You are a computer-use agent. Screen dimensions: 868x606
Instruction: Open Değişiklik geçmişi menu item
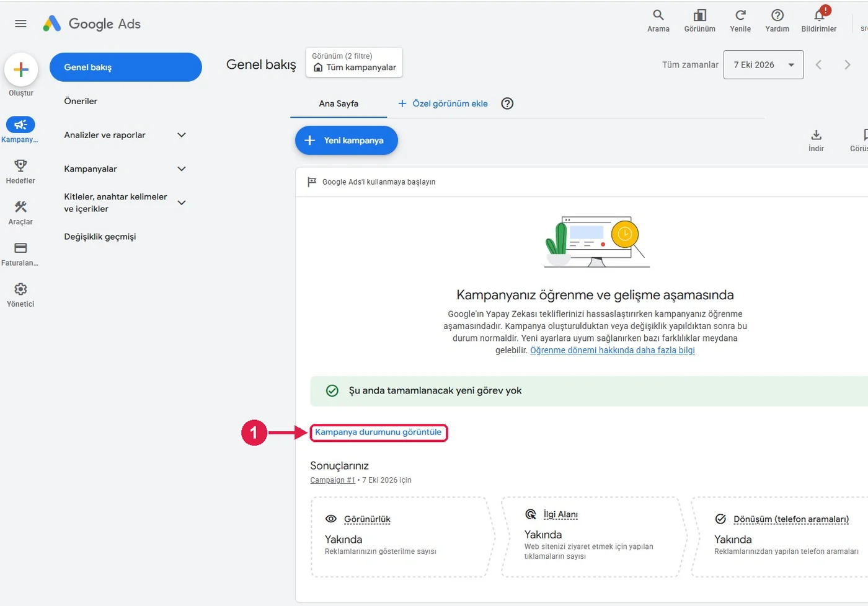pyautogui.click(x=100, y=237)
